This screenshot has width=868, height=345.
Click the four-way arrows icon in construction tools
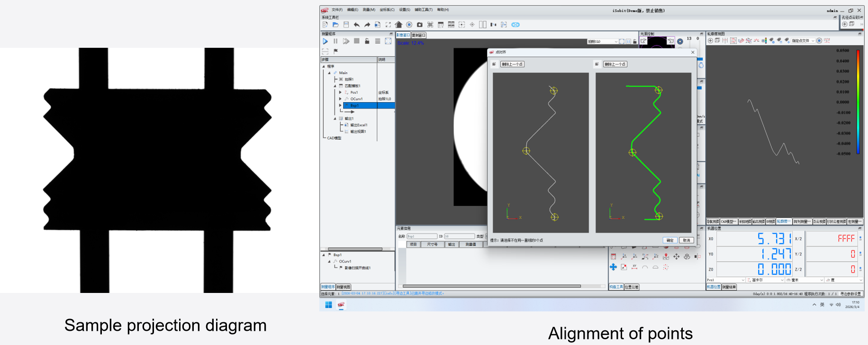point(676,257)
